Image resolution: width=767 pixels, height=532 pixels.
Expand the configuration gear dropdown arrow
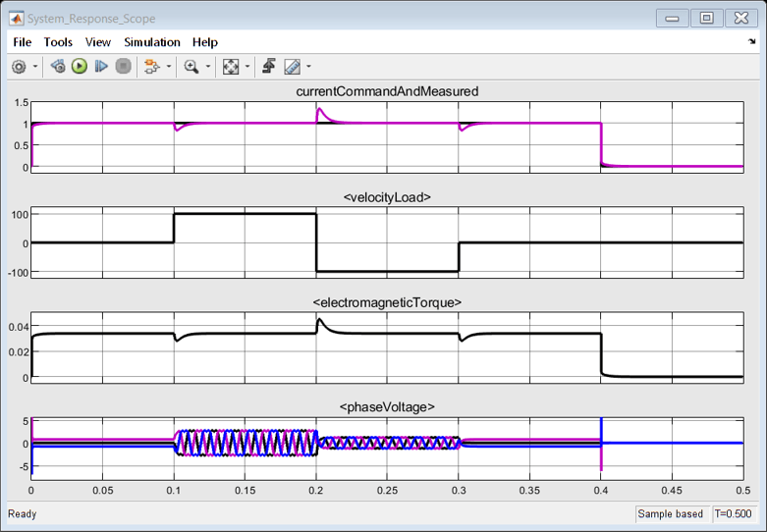(35, 67)
